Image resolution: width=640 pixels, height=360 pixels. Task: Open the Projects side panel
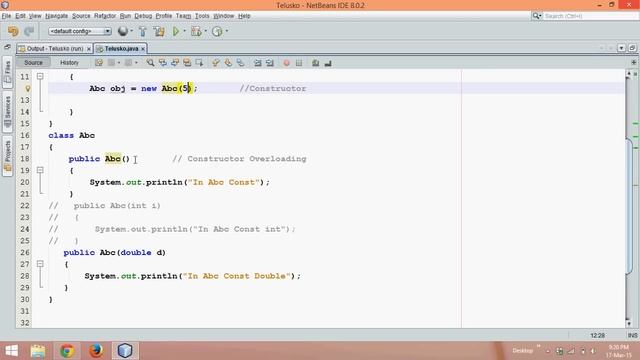pos(7,155)
